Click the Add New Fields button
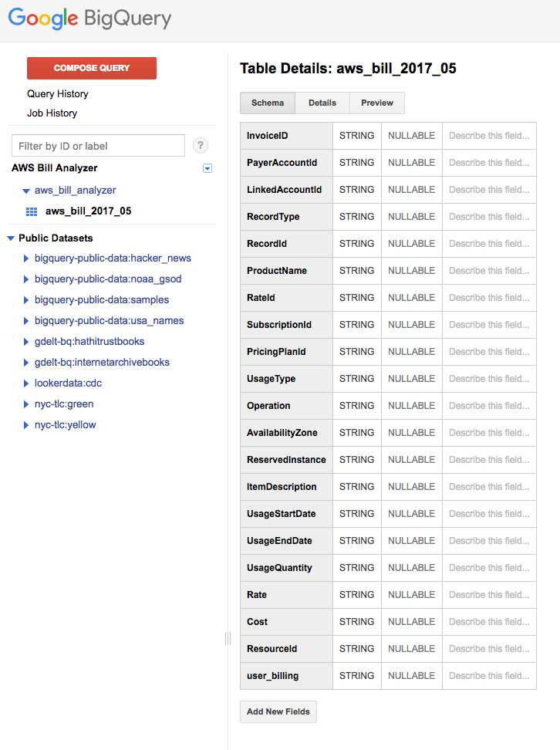Image resolution: width=560 pixels, height=750 pixels. (x=278, y=711)
